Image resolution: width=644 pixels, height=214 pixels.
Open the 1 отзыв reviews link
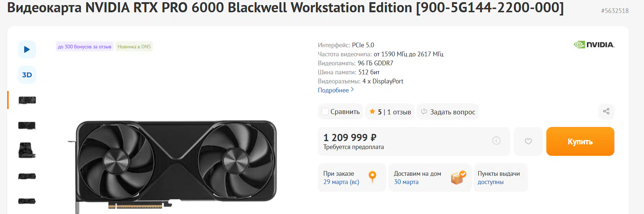point(399,112)
